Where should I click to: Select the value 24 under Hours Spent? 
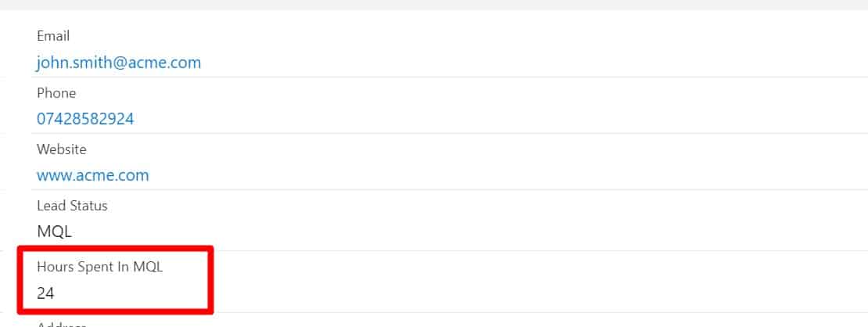(x=45, y=294)
